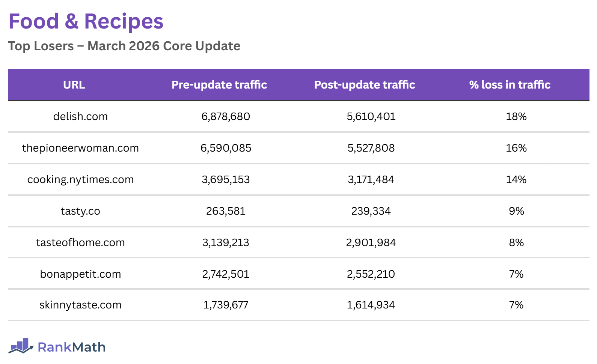597x364 pixels.
Task: Select the 1,614,934 post-update traffic value
Action: 371,305
